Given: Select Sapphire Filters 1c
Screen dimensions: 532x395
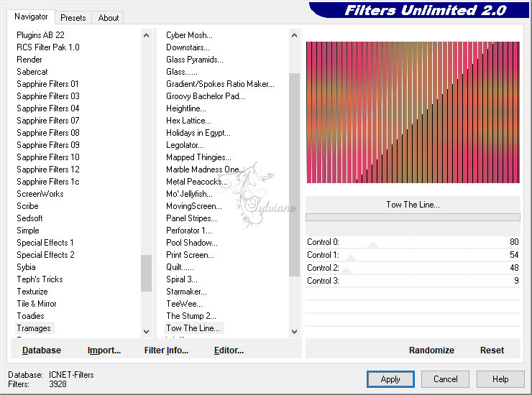Looking at the screenshot, I should click(48, 182).
